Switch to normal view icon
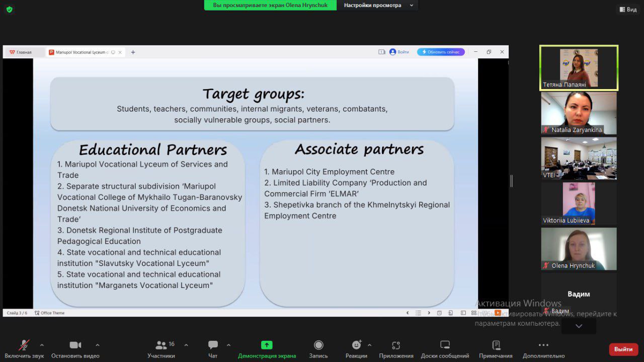This screenshot has height=362, width=644. [x=463, y=313]
